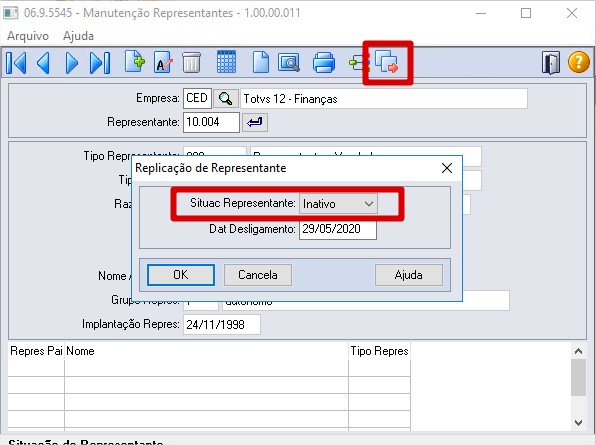The image size is (596, 445).
Task: Expand the Situac Representante dropdown
Action: click(x=338, y=204)
